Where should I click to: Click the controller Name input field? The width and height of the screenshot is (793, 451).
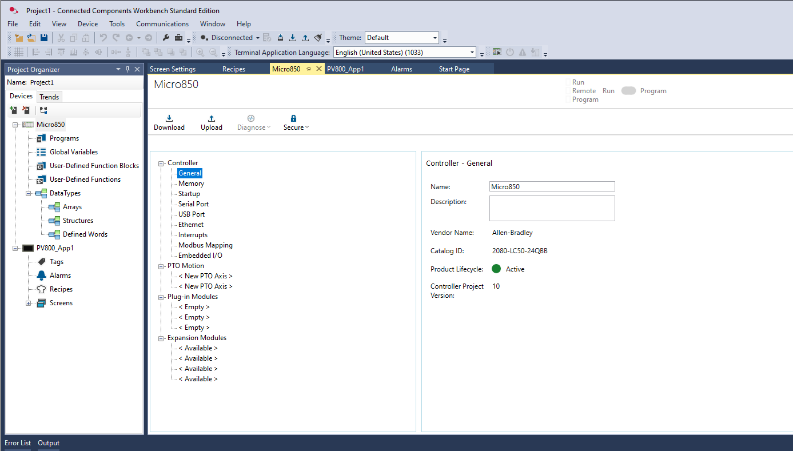[552, 187]
